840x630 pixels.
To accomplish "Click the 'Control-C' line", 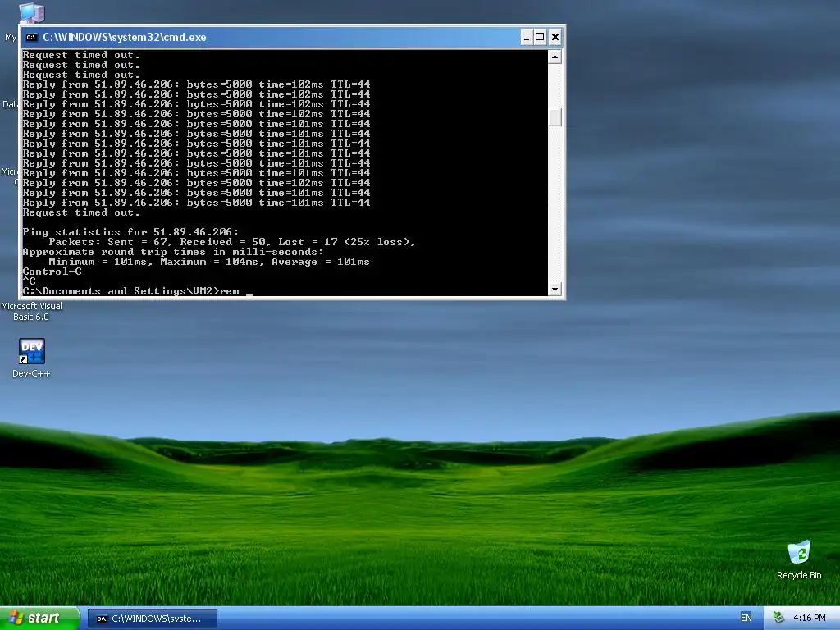I will (x=52, y=272).
